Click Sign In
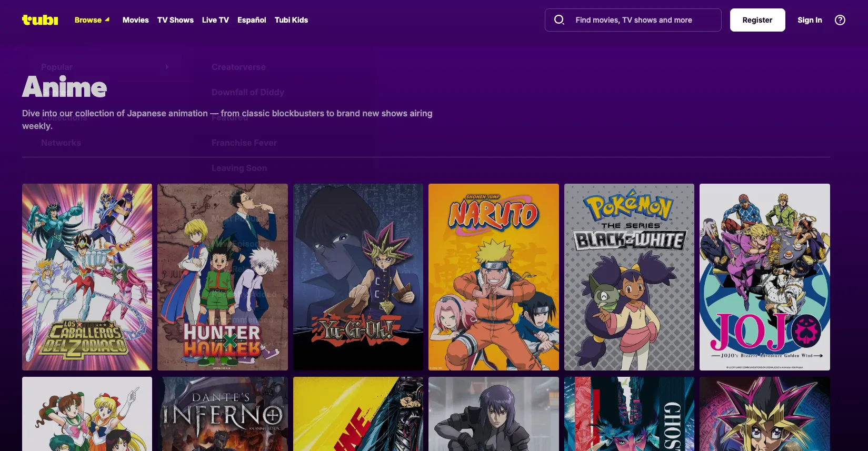This screenshot has width=868, height=451. (x=810, y=20)
